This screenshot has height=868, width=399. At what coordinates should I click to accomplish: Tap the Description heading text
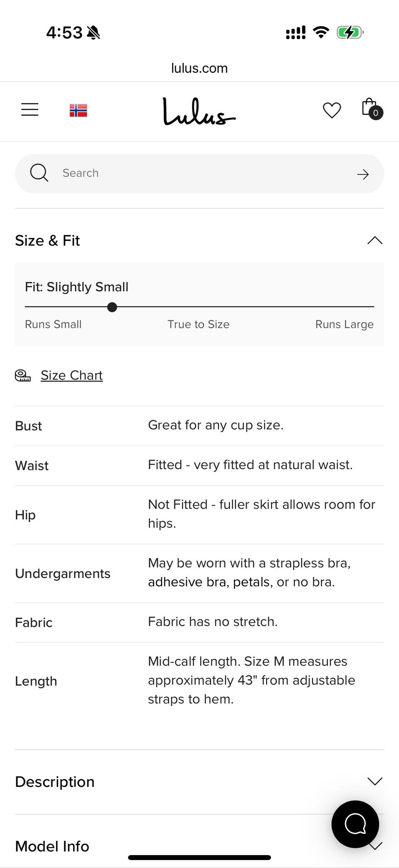pyautogui.click(x=55, y=781)
